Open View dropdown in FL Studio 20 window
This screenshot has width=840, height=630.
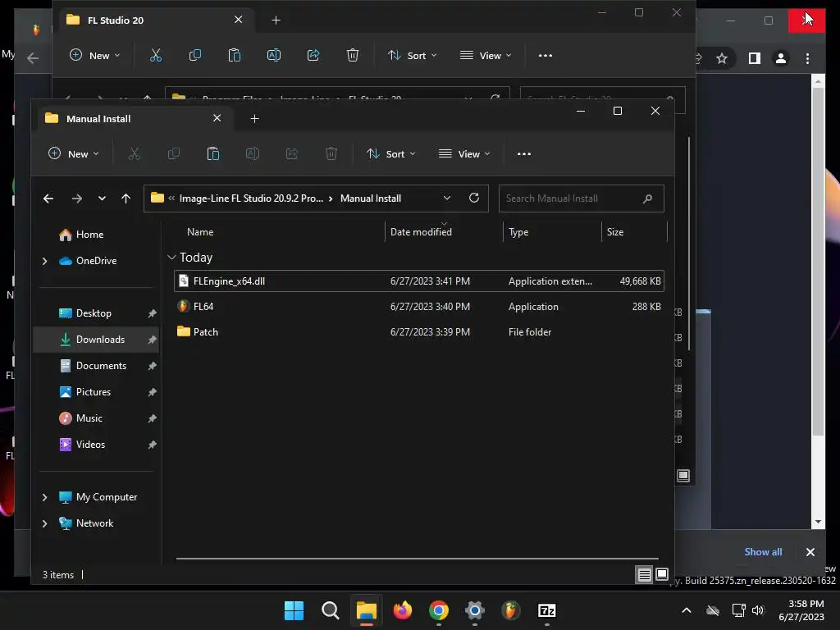pyautogui.click(x=486, y=55)
